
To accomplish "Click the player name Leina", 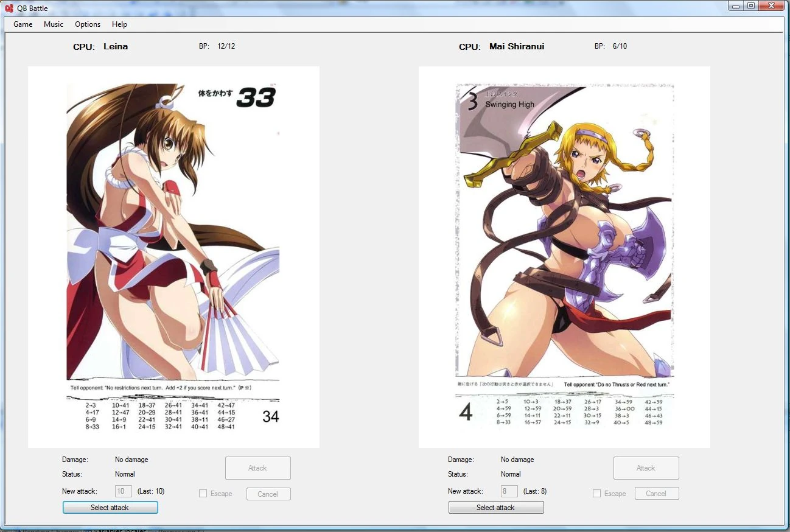I will click(x=116, y=46).
